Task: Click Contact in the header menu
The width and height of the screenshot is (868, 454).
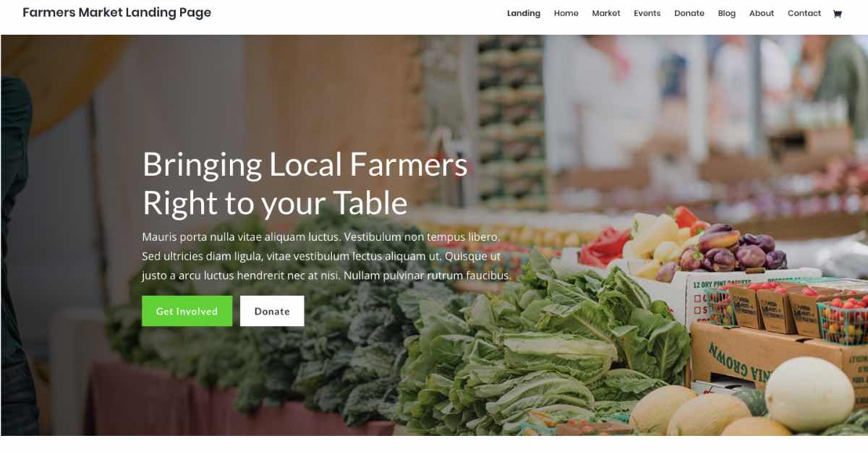Action: pyautogui.click(x=804, y=13)
